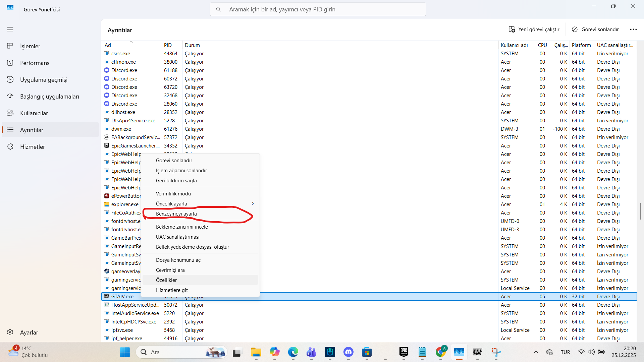Open the Hizmetler page
The width and height of the screenshot is (644, 362).
(50, 147)
